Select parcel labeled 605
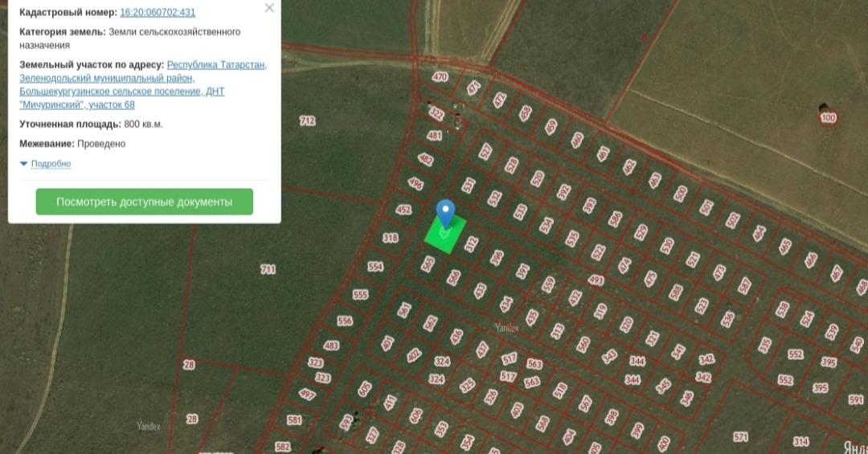The height and width of the screenshot is (454, 868). click(x=364, y=389)
